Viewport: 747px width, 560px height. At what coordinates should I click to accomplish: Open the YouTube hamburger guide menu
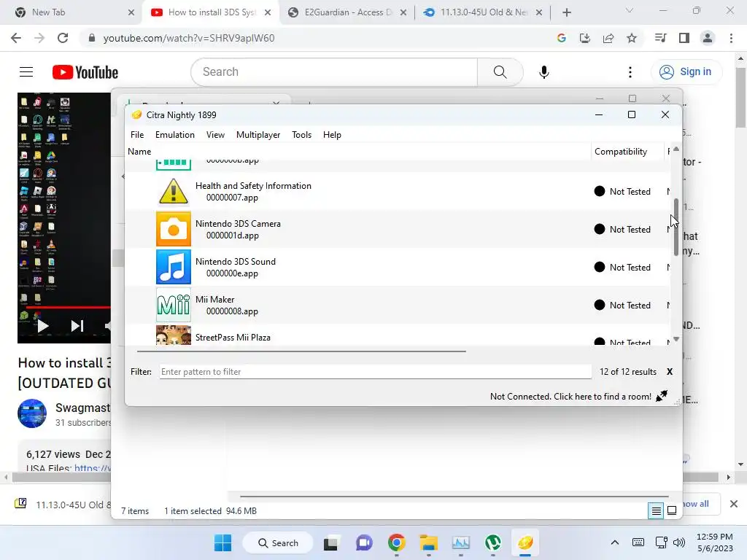(x=26, y=72)
